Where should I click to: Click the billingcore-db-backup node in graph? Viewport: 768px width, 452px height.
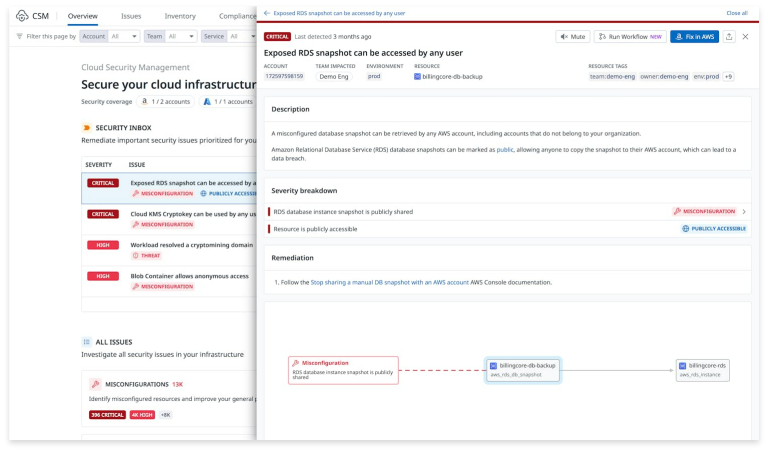click(x=522, y=370)
